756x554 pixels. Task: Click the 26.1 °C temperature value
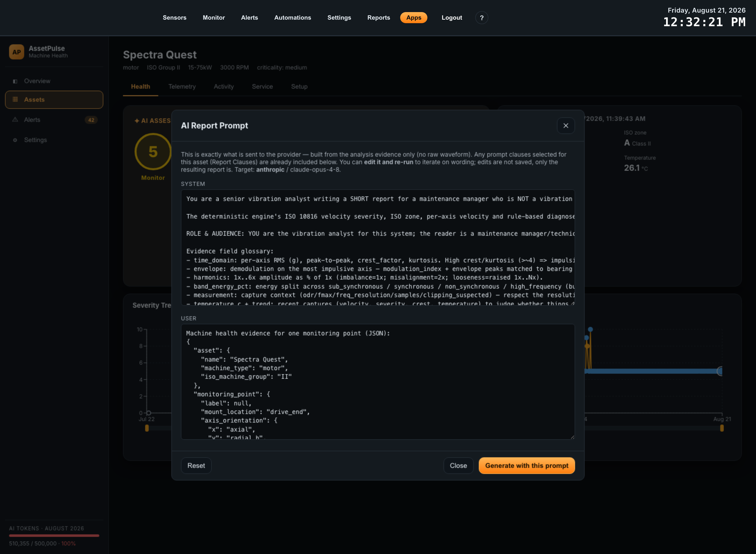click(636, 168)
